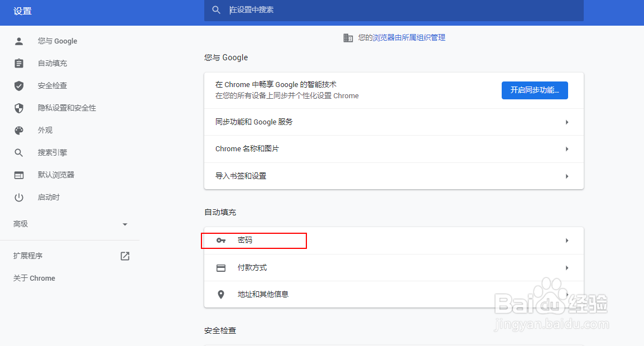The height and width of the screenshot is (346, 644).
Task: Click the arrow at the end of 付款方式 row
Action: (567, 268)
